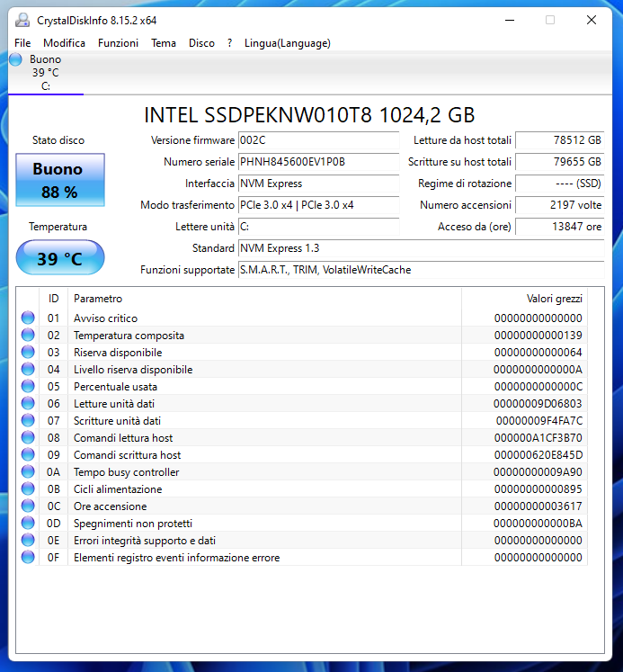Select the Spegnimenti non protetti parameter

[x=133, y=524]
